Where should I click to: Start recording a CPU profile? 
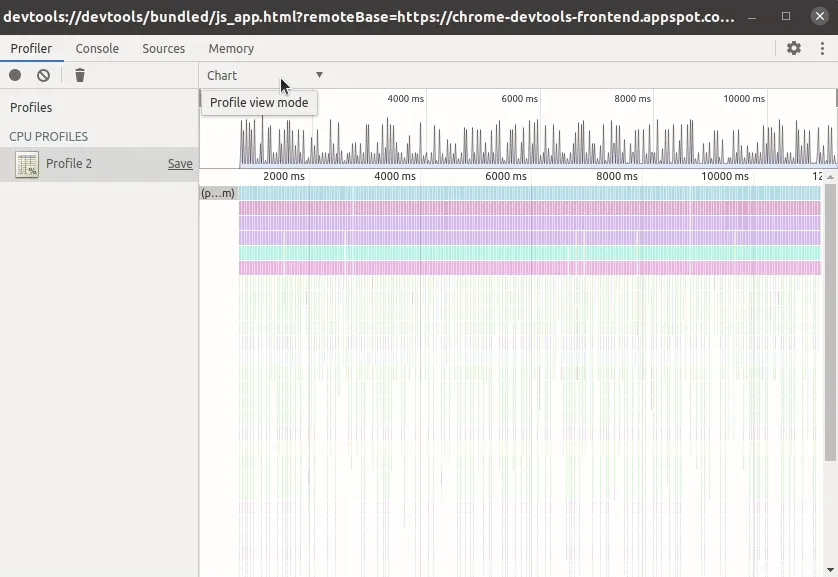tap(15, 75)
